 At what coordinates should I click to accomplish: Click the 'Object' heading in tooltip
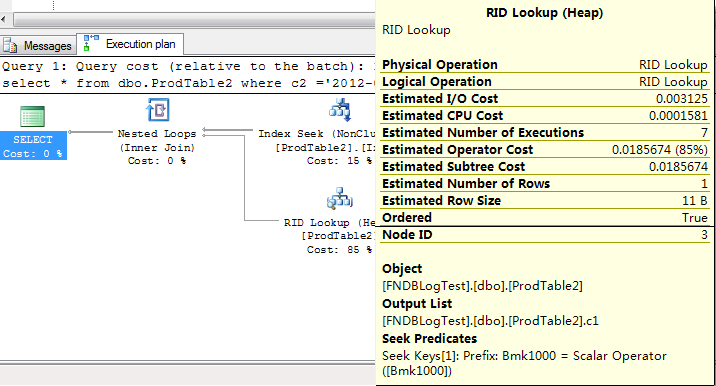[402, 269]
